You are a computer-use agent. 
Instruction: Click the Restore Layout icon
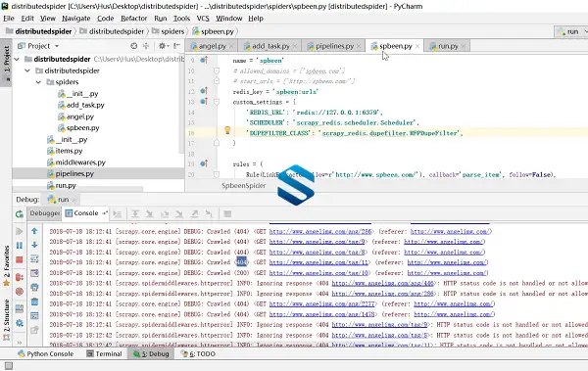pyautogui.click(x=20, y=308)
